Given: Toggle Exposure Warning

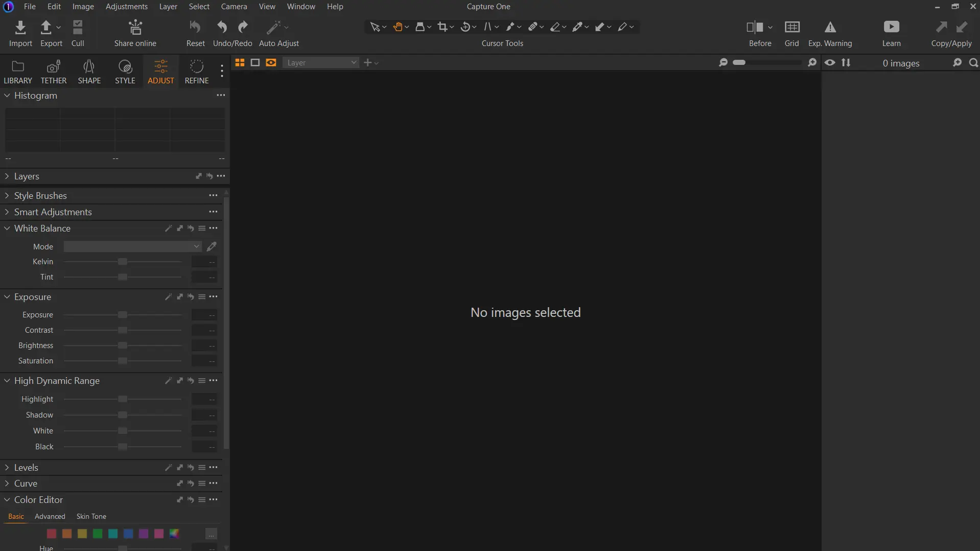Looking at the screenshot, I should coord(830,27).
